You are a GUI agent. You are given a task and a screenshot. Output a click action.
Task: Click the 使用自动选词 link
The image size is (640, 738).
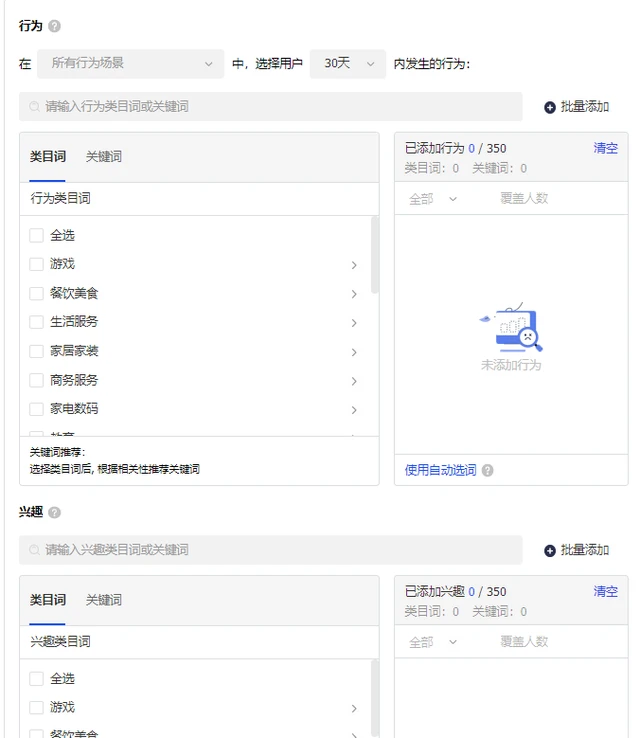[440, 470]
